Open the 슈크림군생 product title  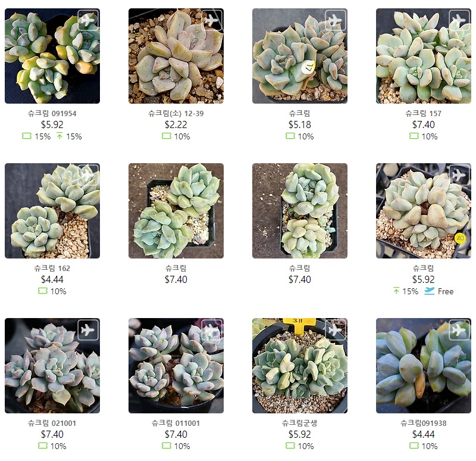pos(300,423)
